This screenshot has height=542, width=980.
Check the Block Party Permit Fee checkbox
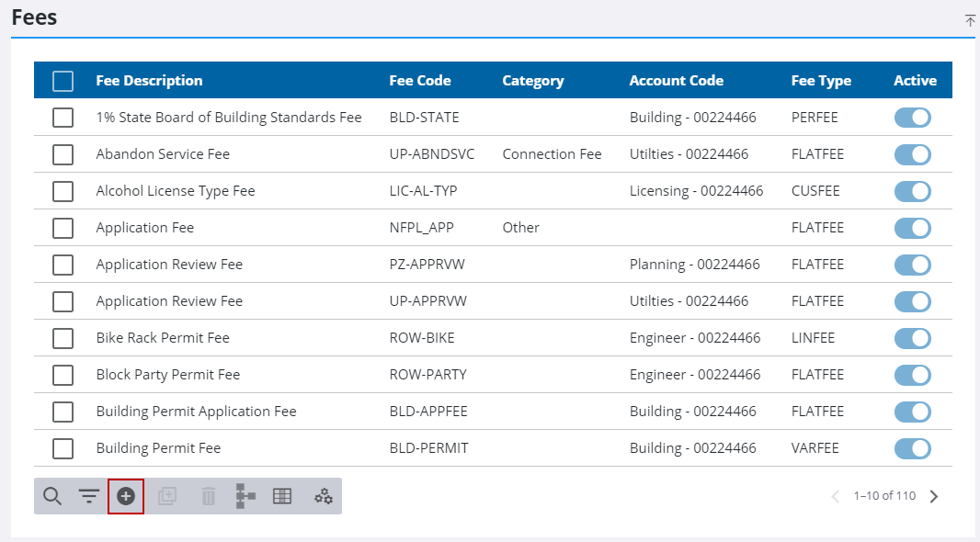click(x=63, y=376)
